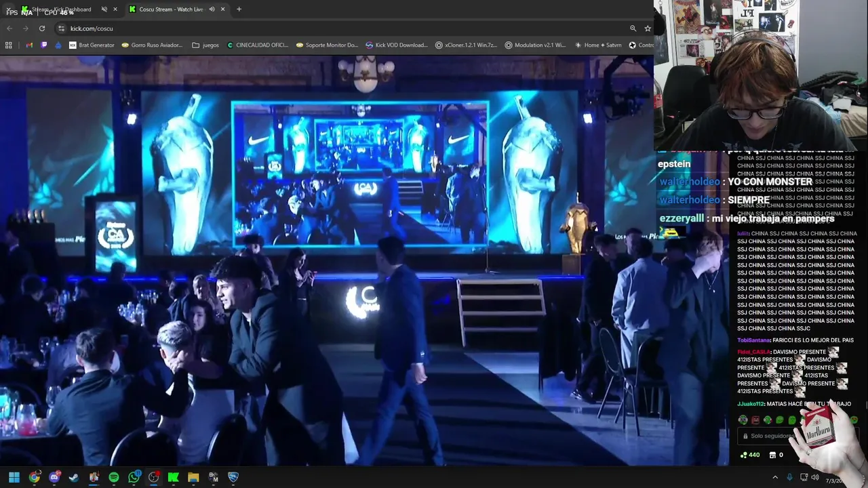
Task: Click chat username TobiSantana
Action: (x=754, y=340)
